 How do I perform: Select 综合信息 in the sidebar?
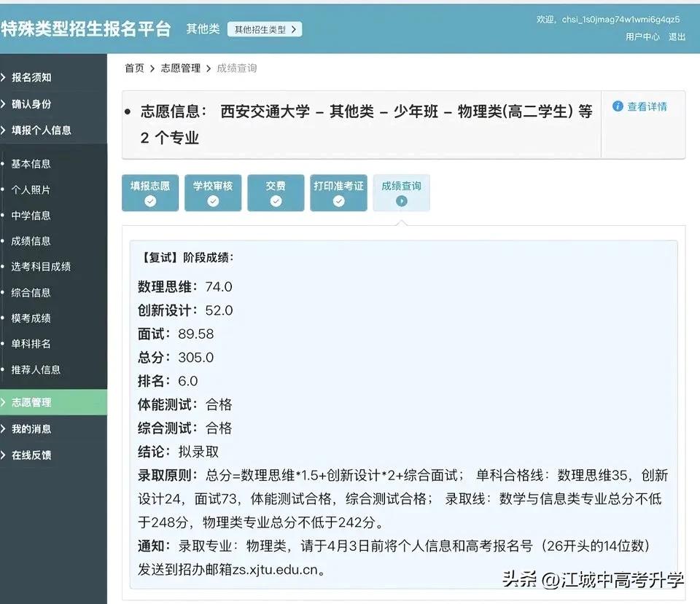(31, 293)
